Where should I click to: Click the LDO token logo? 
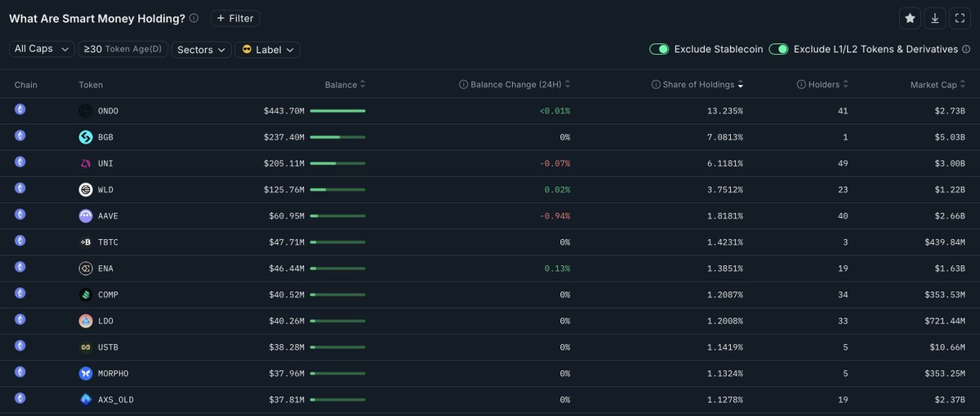click(86, 321)
